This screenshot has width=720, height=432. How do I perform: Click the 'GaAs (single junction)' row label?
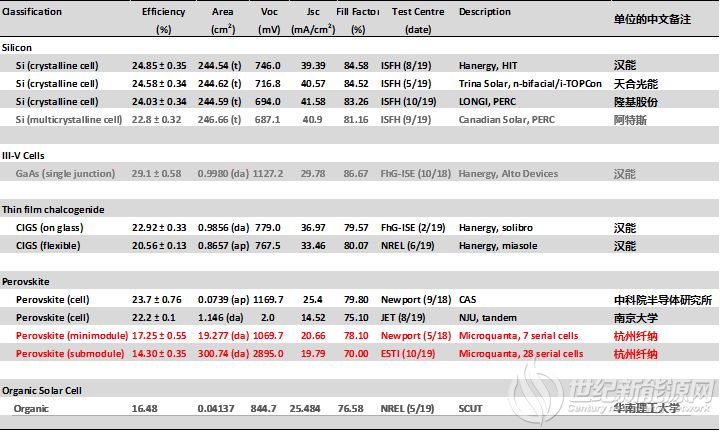65,174
